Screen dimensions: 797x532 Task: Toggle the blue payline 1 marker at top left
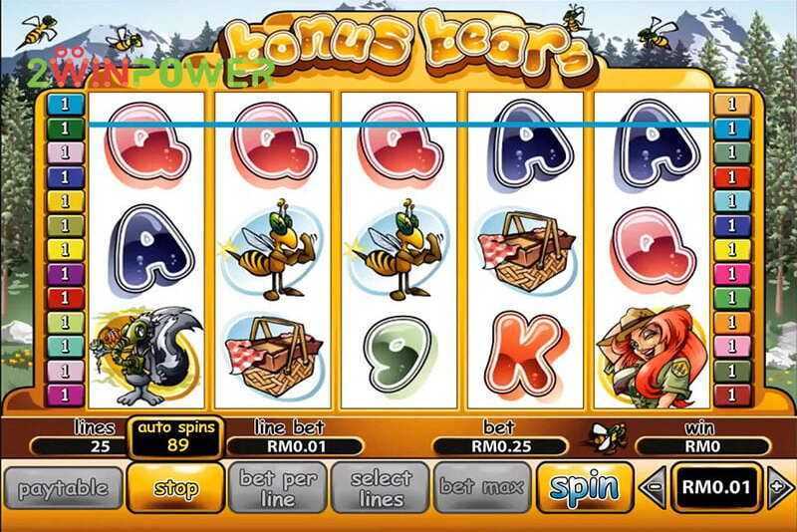pos(65,105)
